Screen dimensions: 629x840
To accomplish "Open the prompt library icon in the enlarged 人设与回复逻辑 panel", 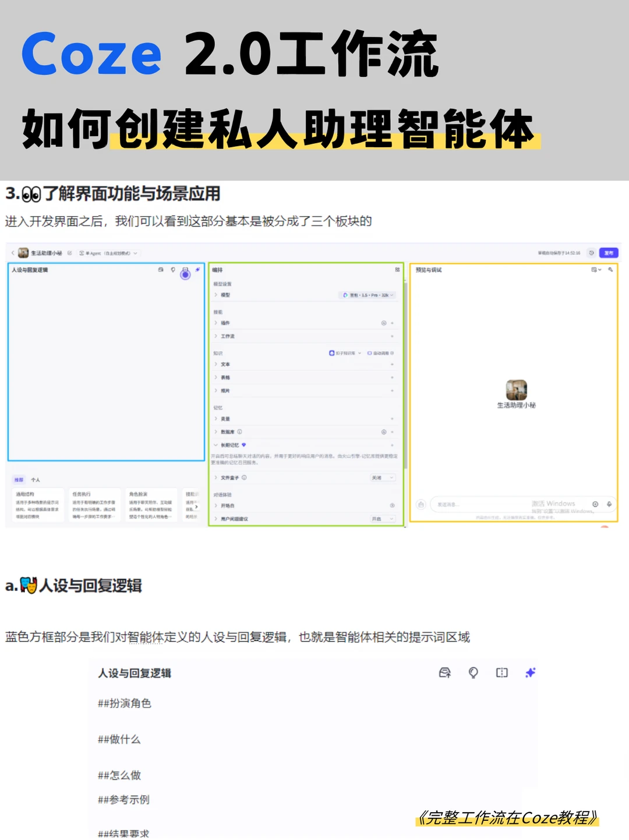I will pos(445,673).
